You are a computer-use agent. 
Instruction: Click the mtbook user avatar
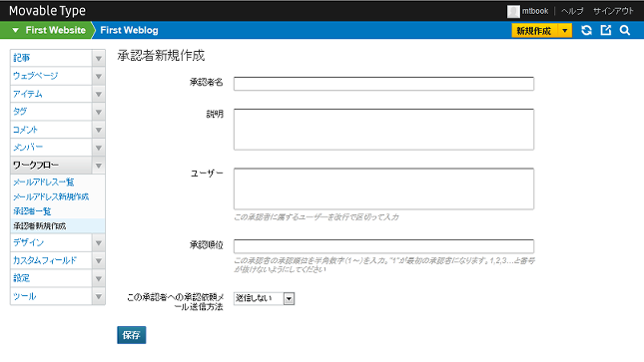point(513,11)
